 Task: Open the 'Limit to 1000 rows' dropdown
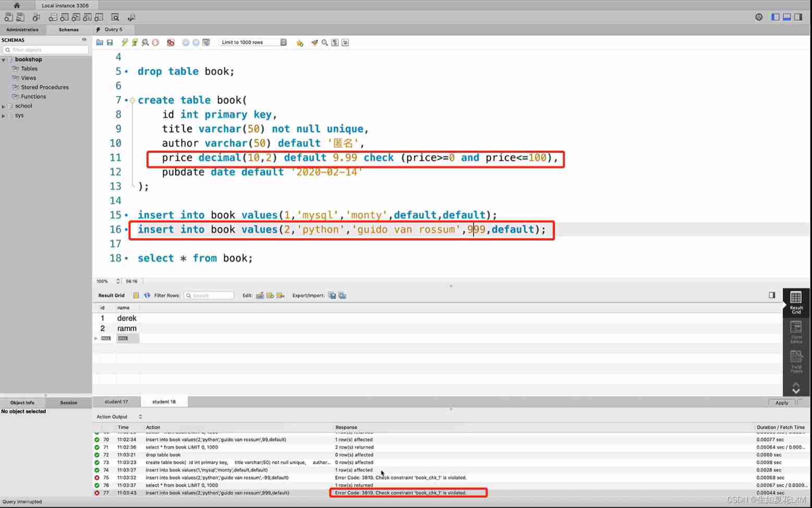253,42
